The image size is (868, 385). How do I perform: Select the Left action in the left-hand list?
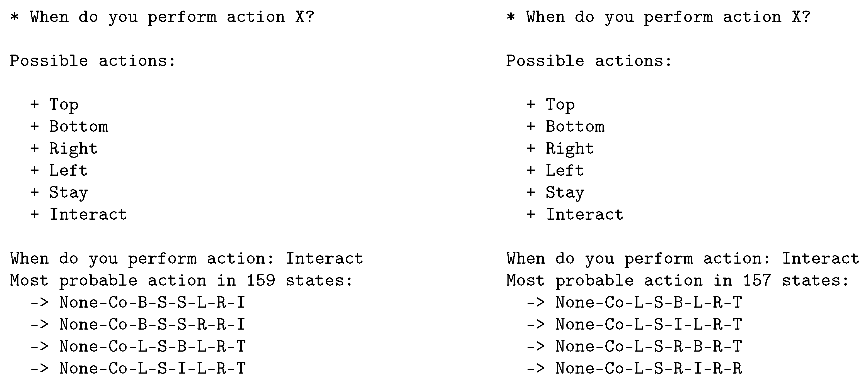(68, 171)
